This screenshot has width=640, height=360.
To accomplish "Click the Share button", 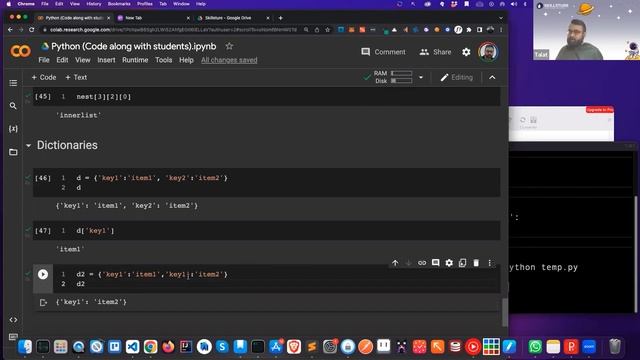I will click(435, 52).
